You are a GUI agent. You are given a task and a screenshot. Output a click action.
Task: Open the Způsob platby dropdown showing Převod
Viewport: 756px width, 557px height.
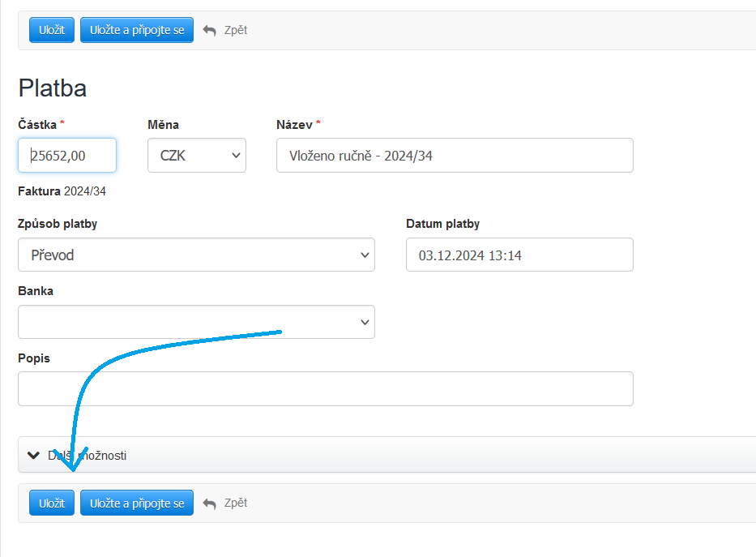point(196,255)
